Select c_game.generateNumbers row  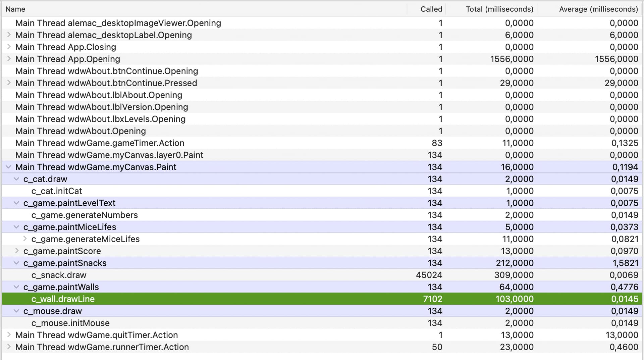(x=322, y=215)
